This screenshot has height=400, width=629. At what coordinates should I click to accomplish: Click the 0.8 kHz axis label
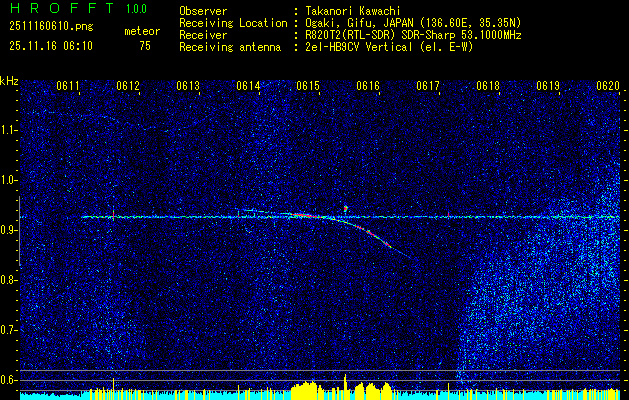tap(9, 280)
